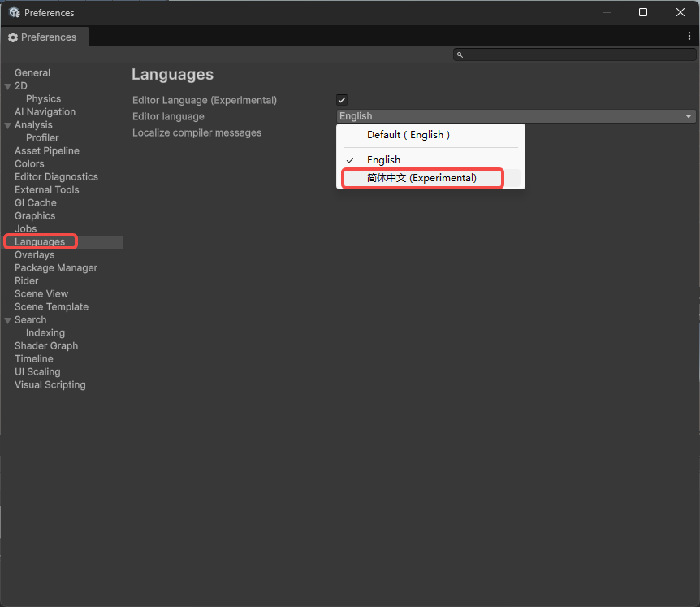The height and width of the screenshot is (607, 700).
Task: Open the three-dot window options menu
Action: (689, 37)
